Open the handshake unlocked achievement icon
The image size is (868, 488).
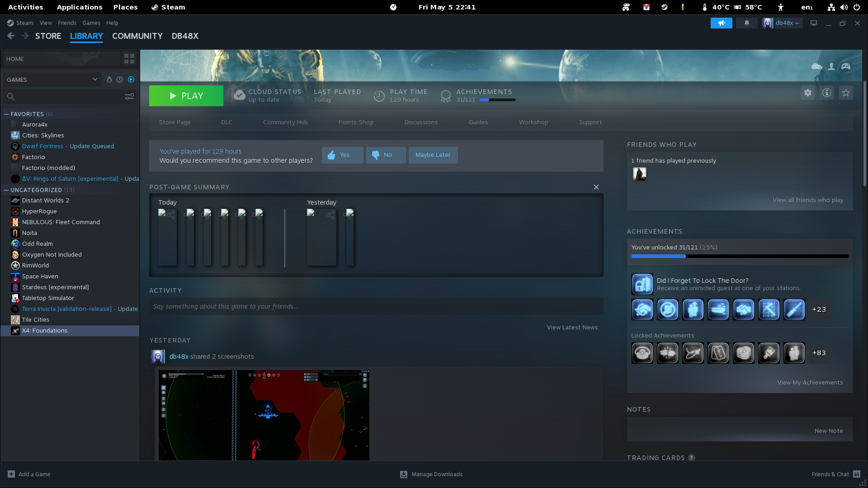[744, 310]
